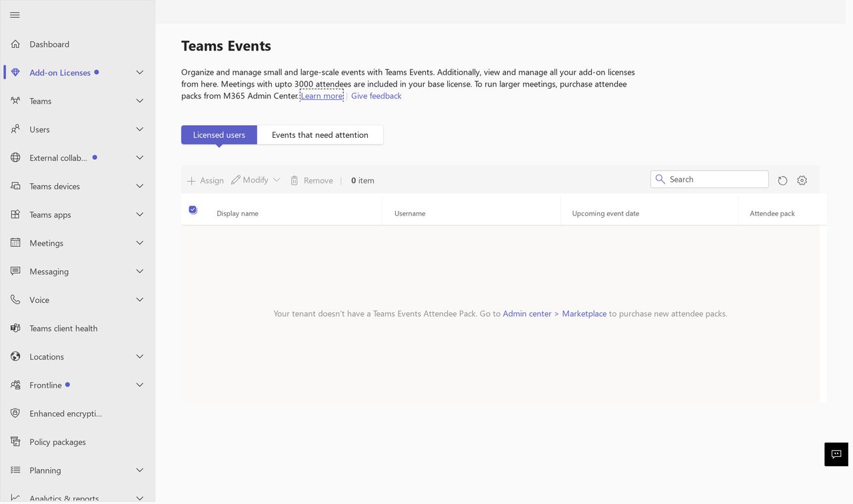Click the Locations globe icon
Image resolution: width=853 pixels, height=504 pixels.
coord(15,356)
